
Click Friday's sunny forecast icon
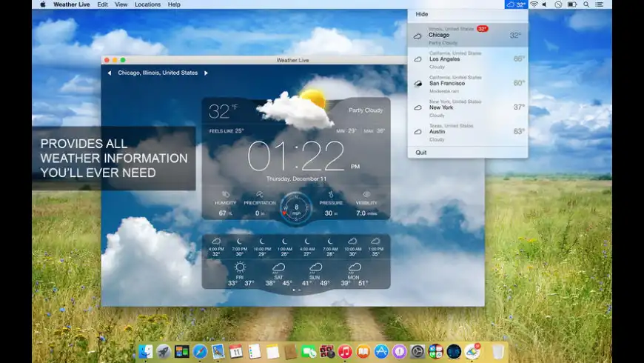240,267
